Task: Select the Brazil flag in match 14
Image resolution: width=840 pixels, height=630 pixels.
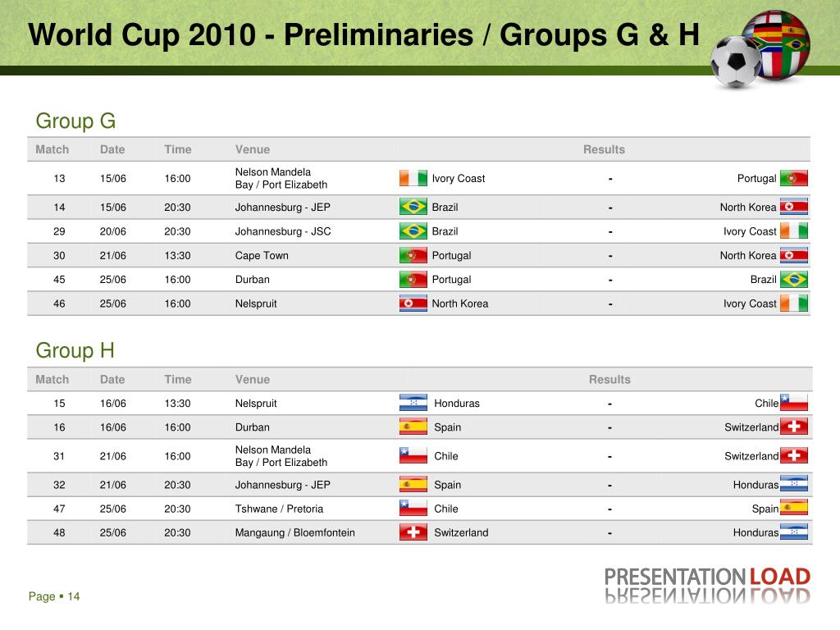Action: click(413, 207)
